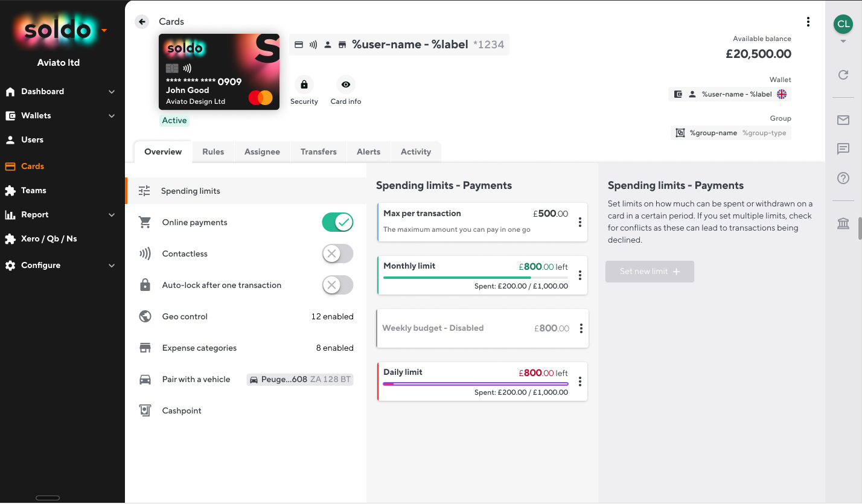Click the Active status badge
The height and width of the screenshot is (504, 862).
[x=174, y=121]
